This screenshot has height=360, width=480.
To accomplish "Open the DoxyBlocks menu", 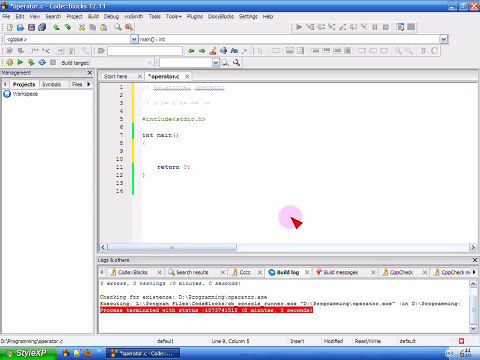I will [221, 16].
